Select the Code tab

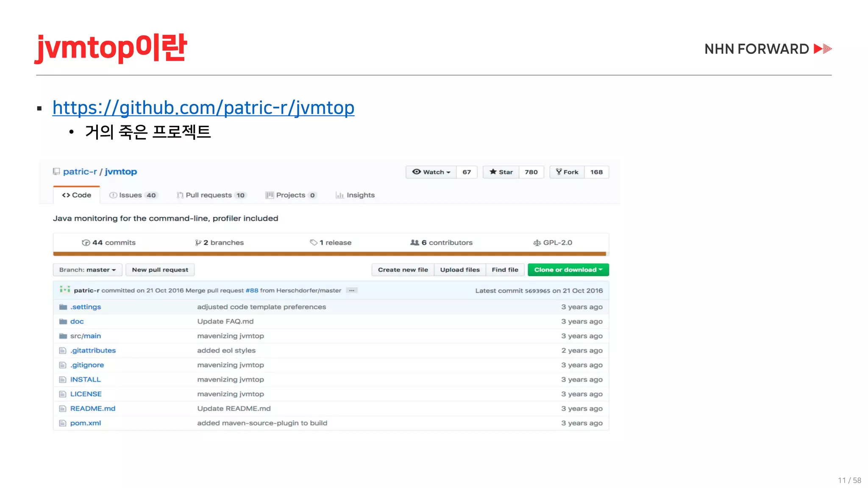point(77,195)
